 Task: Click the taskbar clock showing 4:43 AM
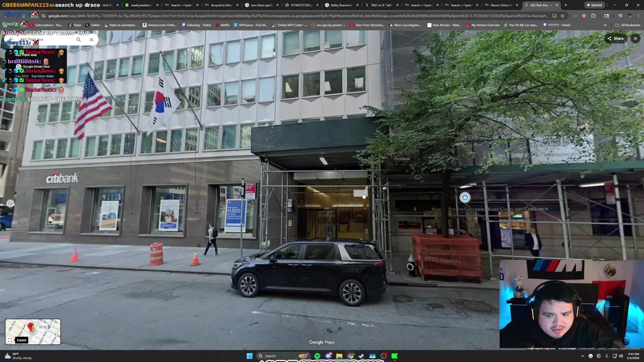pos(632,356)
